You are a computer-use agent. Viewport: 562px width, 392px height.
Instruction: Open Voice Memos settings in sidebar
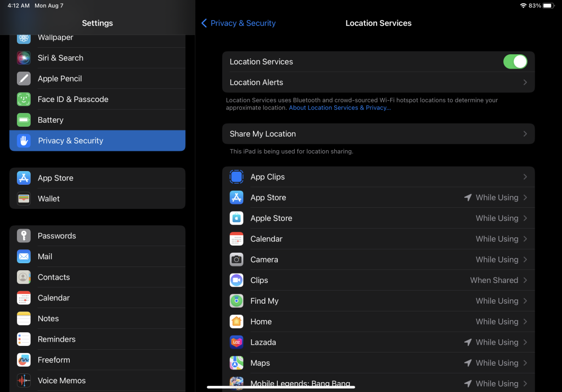click(97, 380)
